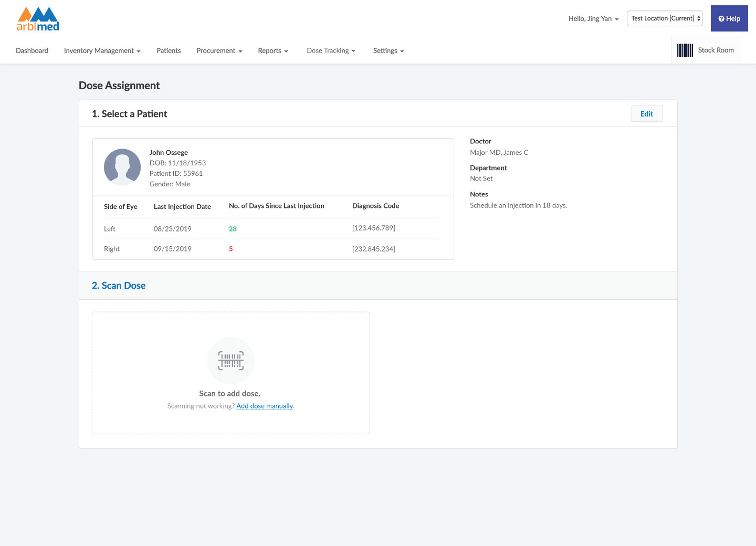Open the Patients page

[169, 50]
